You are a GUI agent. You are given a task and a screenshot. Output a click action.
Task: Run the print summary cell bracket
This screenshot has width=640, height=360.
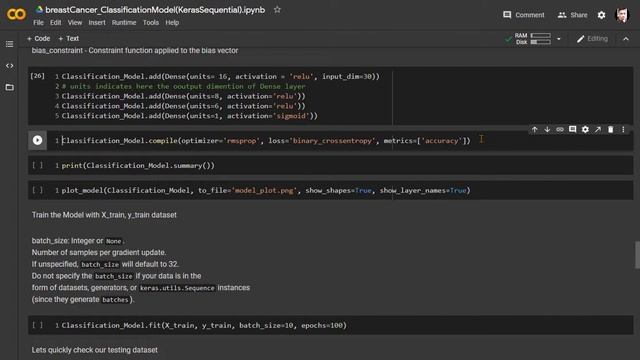coord(38,165)
